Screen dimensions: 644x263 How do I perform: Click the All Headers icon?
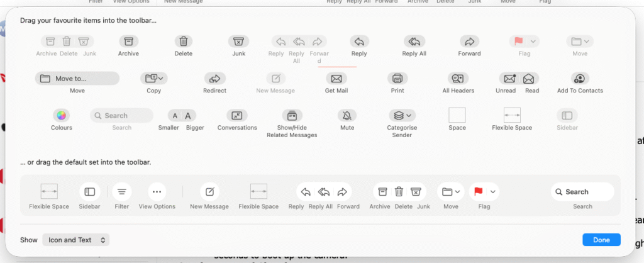(458, 79)
